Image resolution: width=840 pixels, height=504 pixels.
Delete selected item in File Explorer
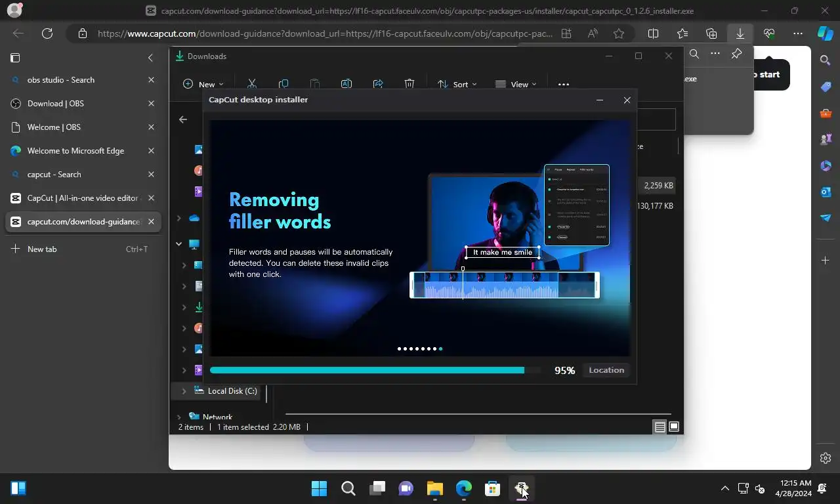(409, 84)
